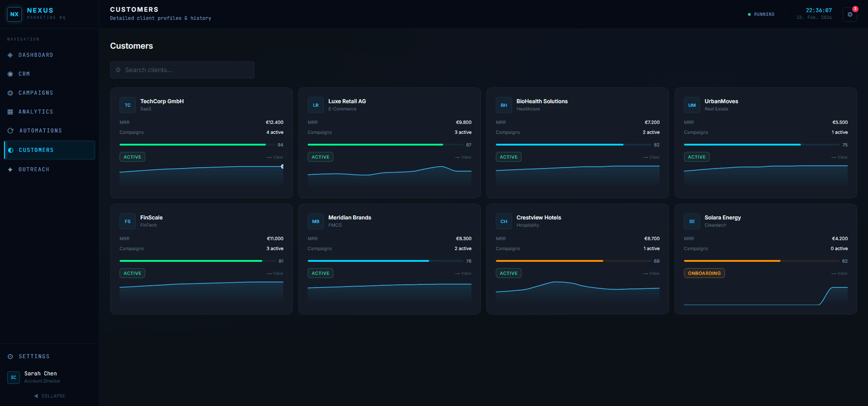Open Outreach via the sparkle icon

(x=10, y=169)
